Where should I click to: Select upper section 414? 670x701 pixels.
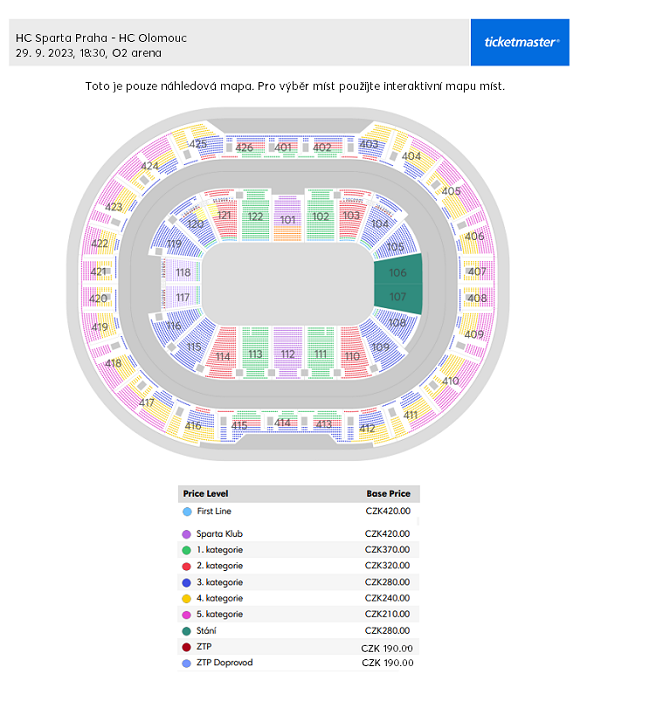click(x=282, y=422)
